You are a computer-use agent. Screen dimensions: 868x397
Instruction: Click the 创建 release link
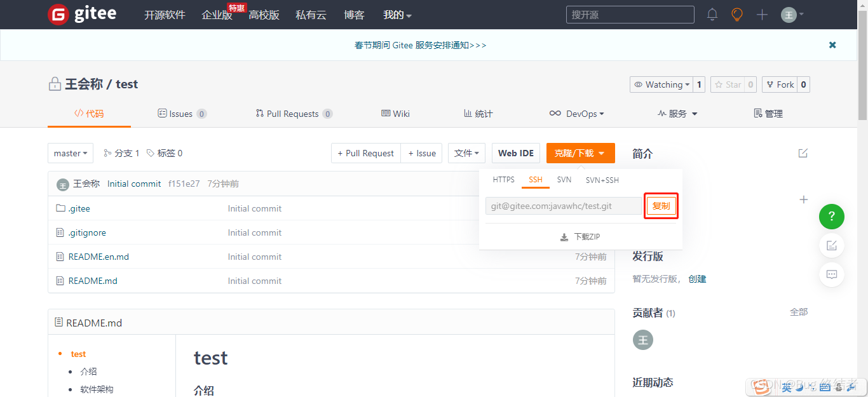click(x=697, y=279)
